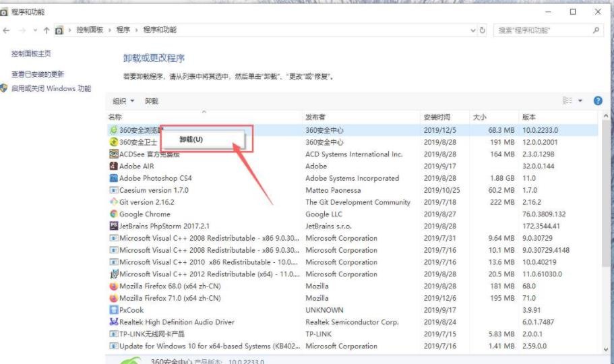Click the search magnifier icon

click(x=596, y=30)
